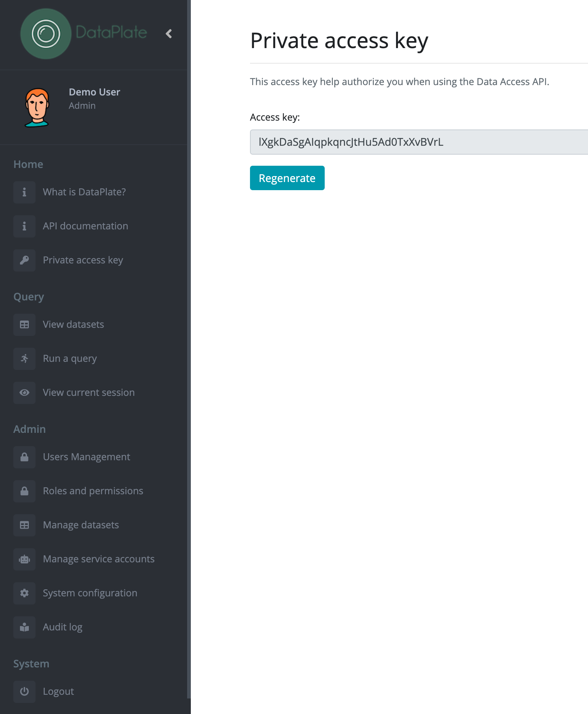Click the power icon for Logout
The image size is (588, 714).
(x=24, y=691)
